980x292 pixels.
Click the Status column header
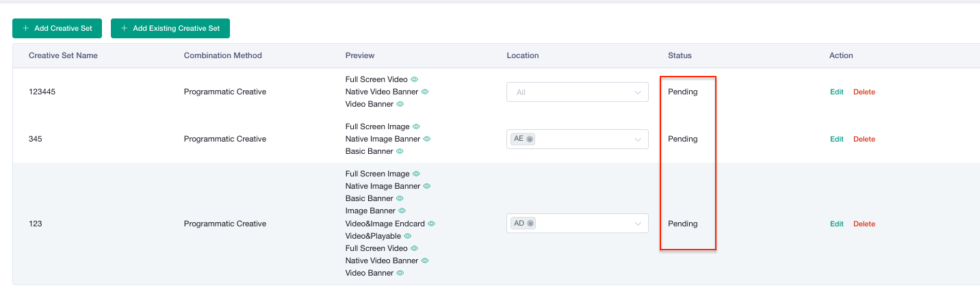[680, 55]
